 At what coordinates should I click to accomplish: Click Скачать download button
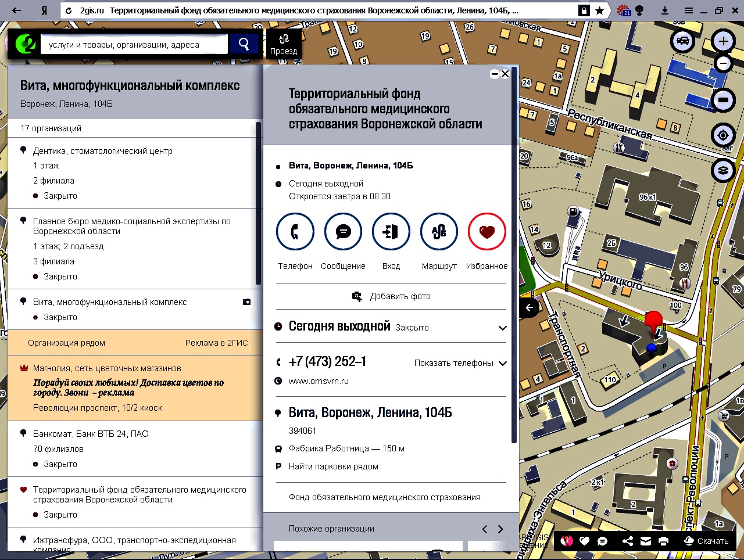click(x=706, y=541)
